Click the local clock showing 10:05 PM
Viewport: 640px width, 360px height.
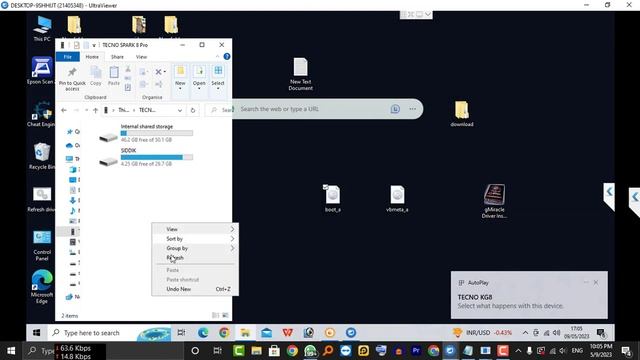point(601,351)
